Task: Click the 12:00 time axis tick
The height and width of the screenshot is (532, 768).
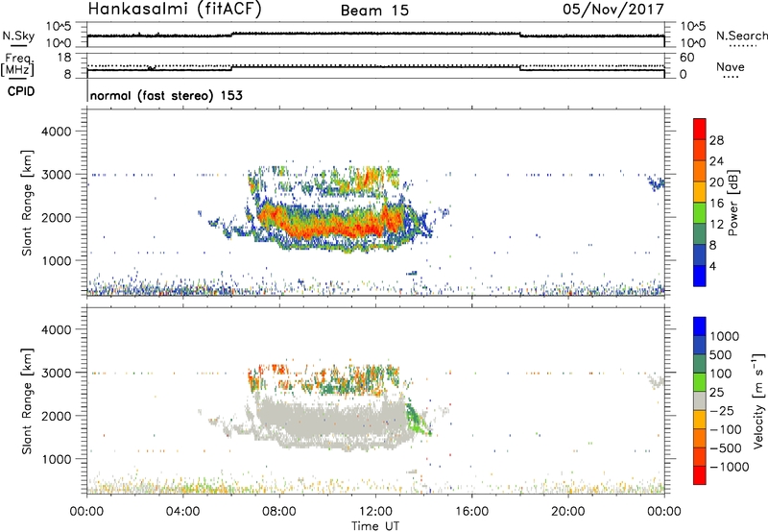Action: click(x=375, y=512)
